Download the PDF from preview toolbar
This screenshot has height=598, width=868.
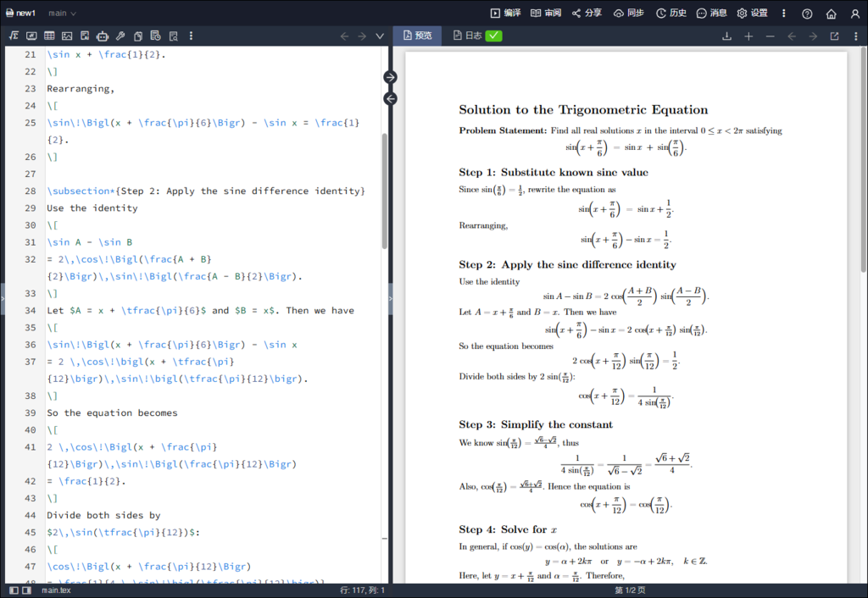(726, 36)
